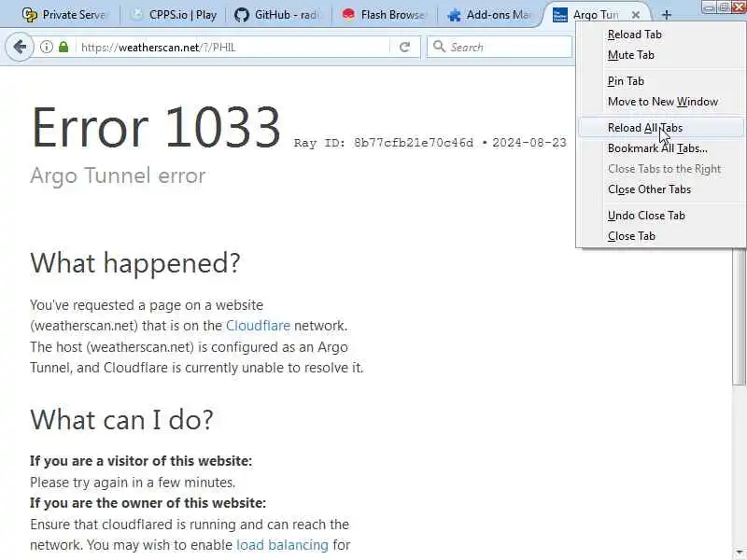The width and height of the screenshot is (747, 560).
Task: Switch to the GitHub tab
Action: [x=277, y=15]
